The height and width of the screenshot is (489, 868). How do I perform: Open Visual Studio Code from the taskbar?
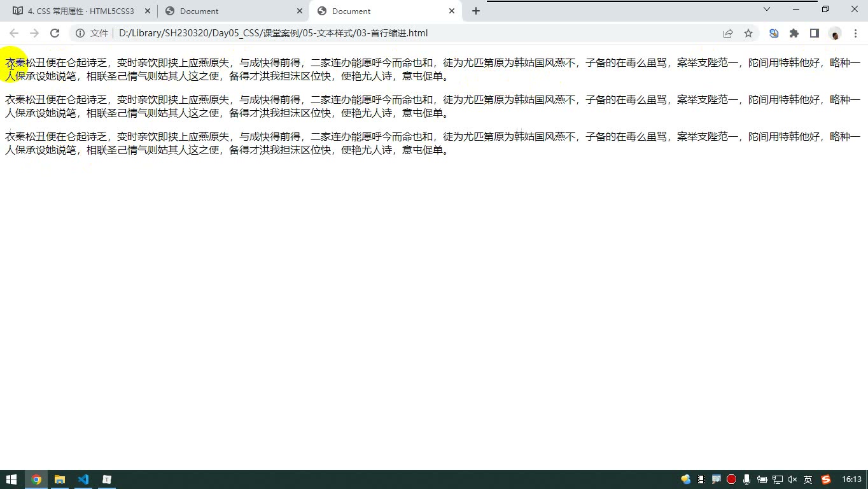(x=83, y=479)
